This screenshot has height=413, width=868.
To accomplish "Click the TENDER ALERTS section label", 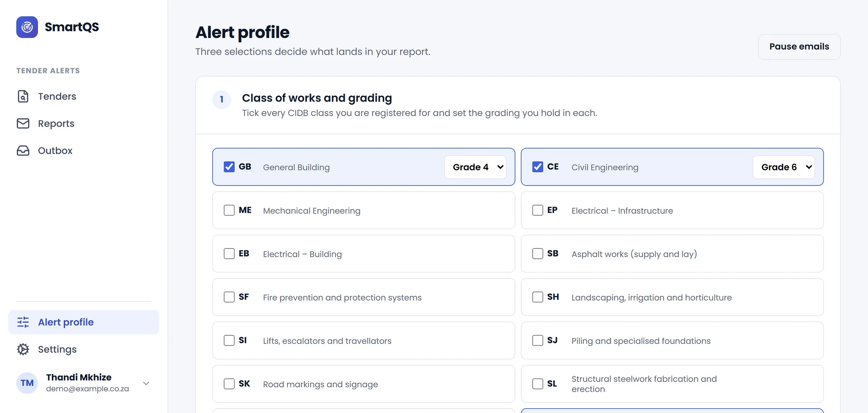I will (48, 71).
